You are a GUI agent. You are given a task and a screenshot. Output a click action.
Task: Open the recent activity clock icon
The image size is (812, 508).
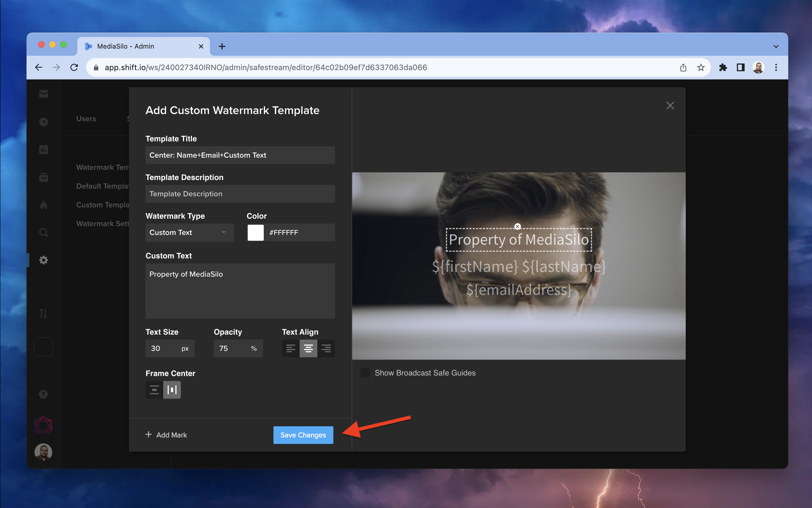point(43,122)
